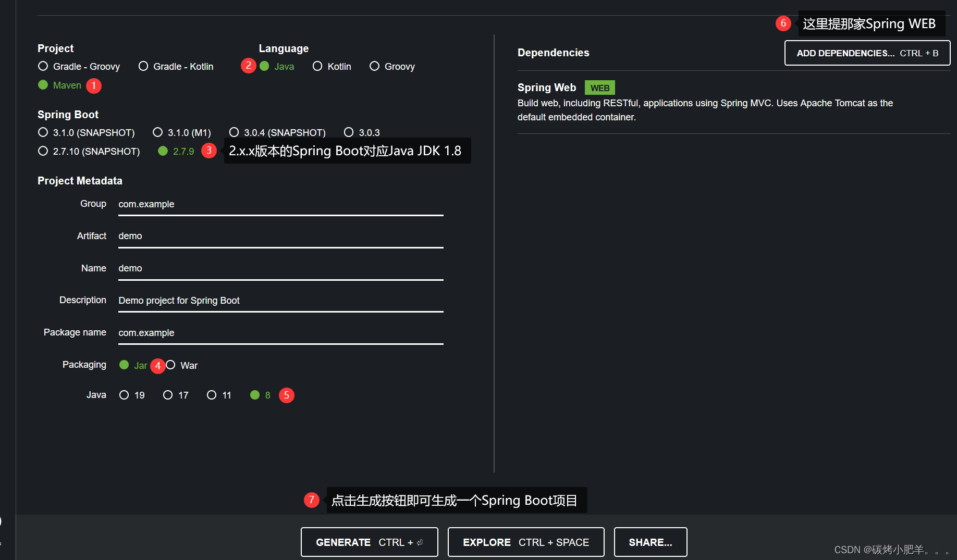Select Spring Boot 3.1.0 (SNAPSHOT)
957x560 pixels.
coord(87,133)
